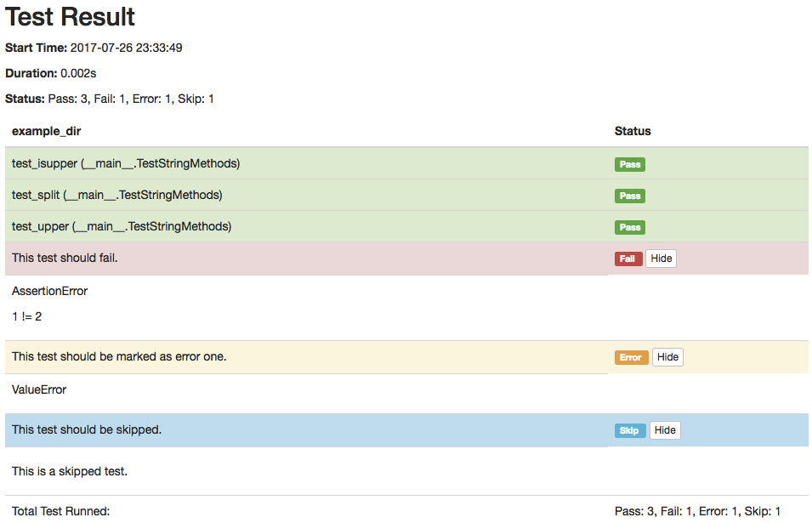Click the Test Result page heading

click(x=70, y=16)
